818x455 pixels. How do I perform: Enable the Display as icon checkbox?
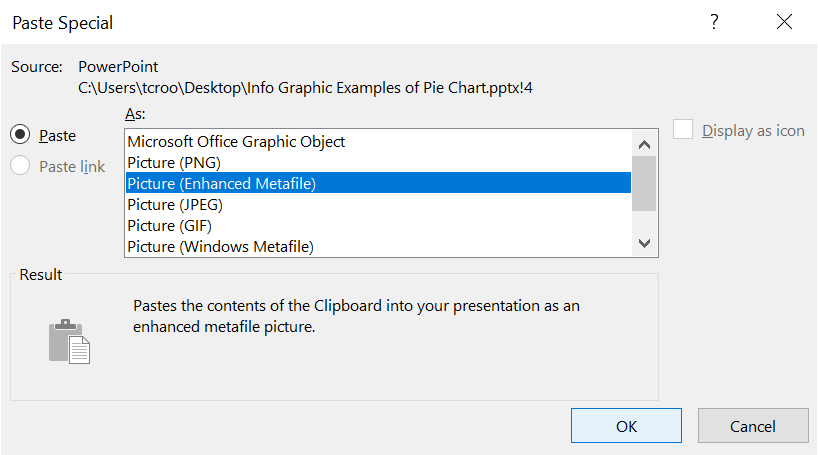(x=684, y=130)
